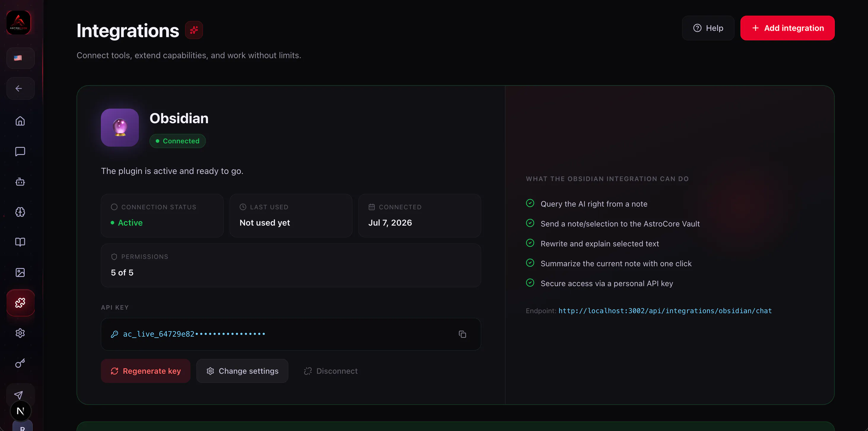Click the green Connected status badge

(177, 141)
